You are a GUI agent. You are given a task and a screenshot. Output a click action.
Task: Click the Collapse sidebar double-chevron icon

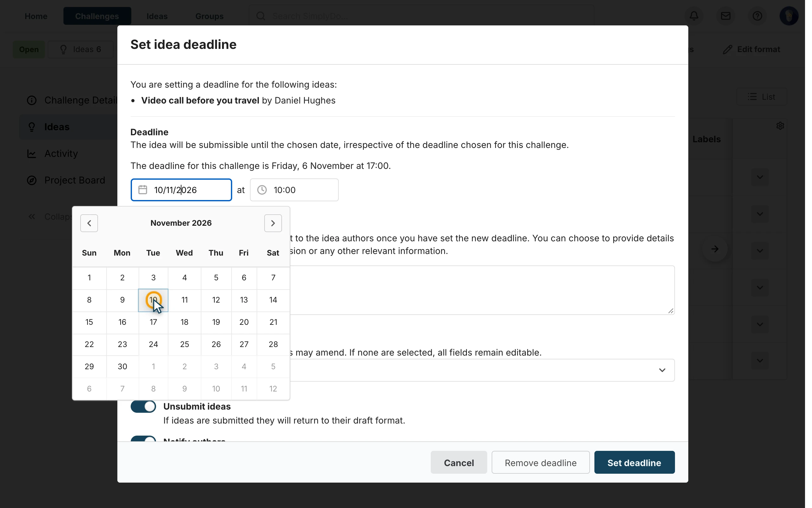point(32,217)
